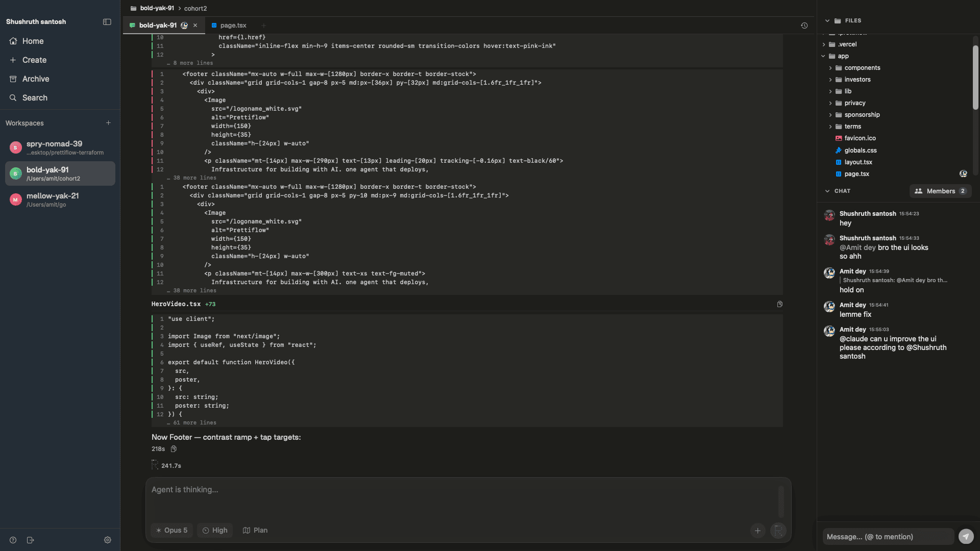Expand the investors folder
The height and width of the screenshot is (551, 980).
tap(830, 80)
